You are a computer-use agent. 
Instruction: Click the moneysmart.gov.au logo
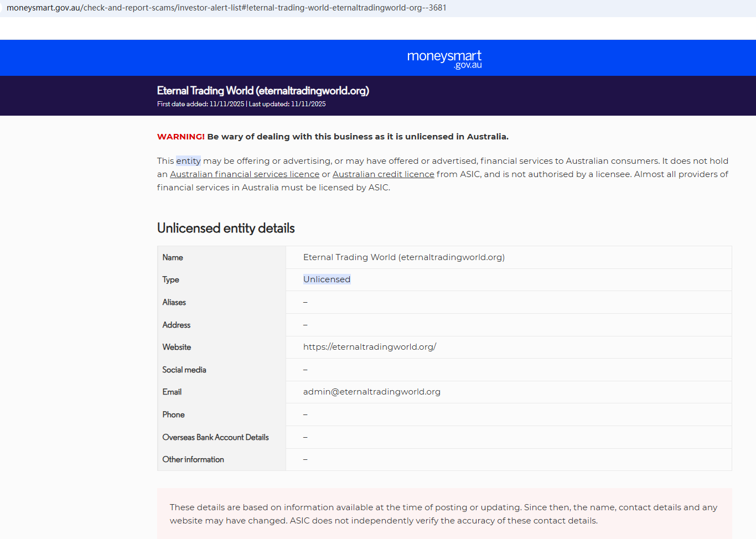pos(444,59)
